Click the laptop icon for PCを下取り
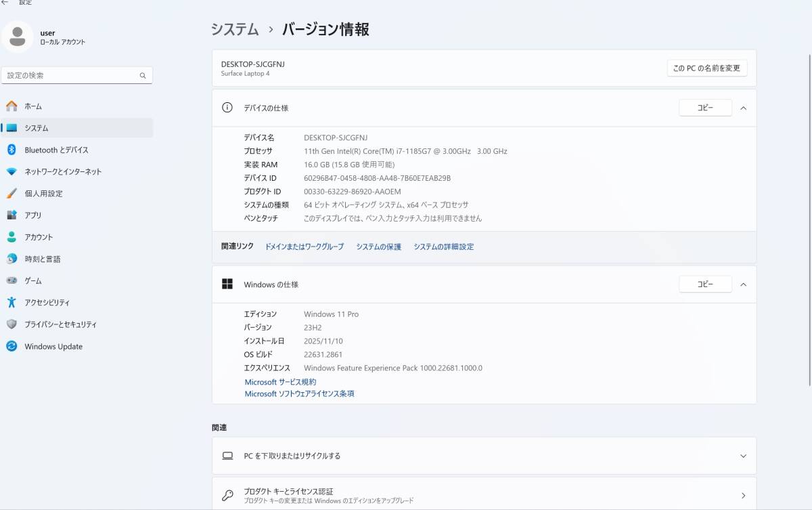 pos(227,456)
